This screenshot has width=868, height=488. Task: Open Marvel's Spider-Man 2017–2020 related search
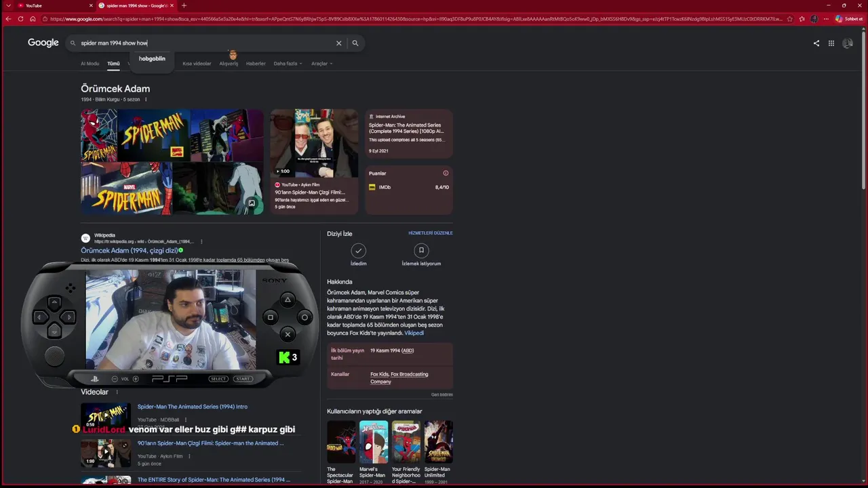click(374, 452)
